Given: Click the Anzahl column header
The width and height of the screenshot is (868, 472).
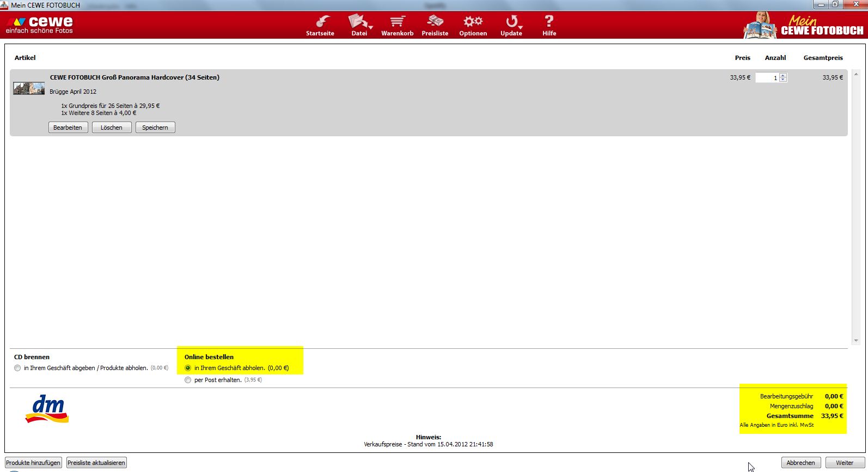Looking at the screenshot, I should click(x=775, y=58).
